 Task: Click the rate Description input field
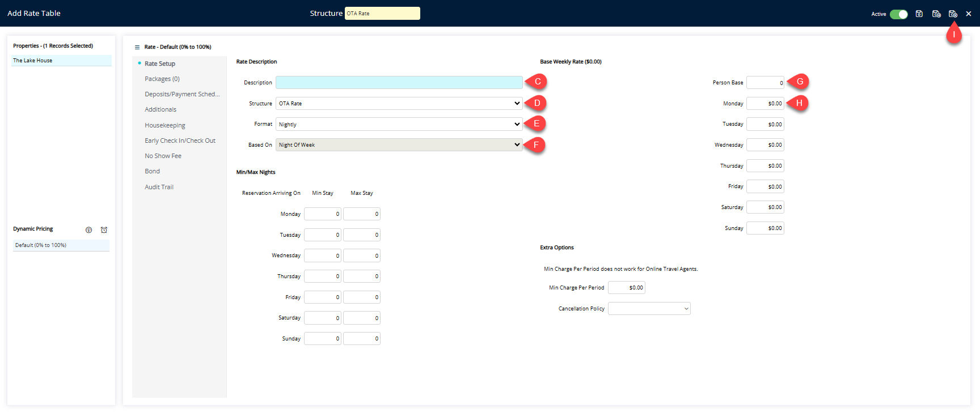click(x=399, y=82)
